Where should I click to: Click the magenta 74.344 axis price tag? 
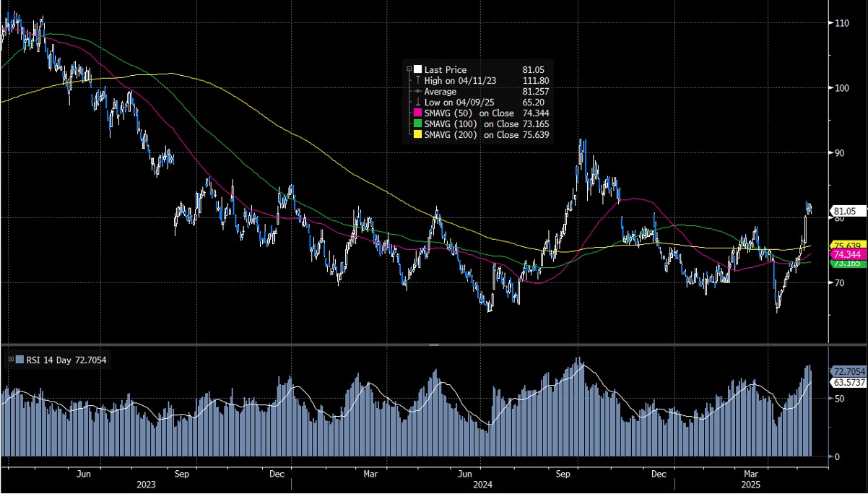coord(848,255)
